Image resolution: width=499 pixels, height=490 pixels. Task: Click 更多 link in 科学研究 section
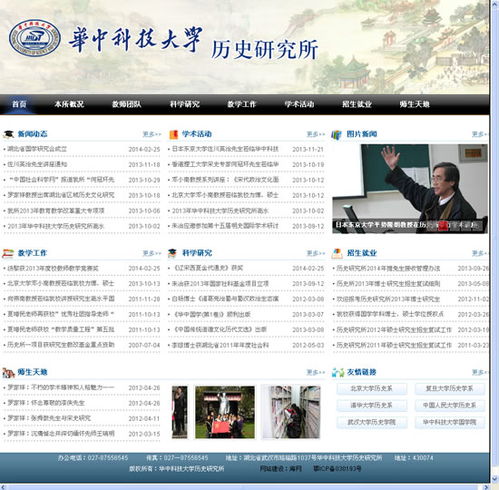(315, 253)
